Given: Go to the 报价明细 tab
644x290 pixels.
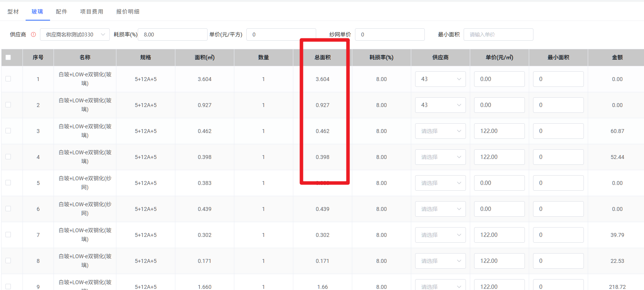Looking at the screenshot, I should coord(128,12).
